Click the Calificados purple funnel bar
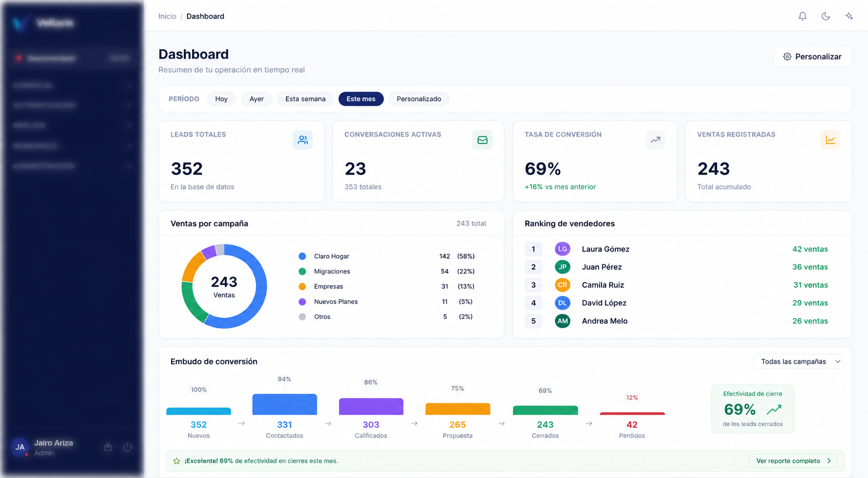 click(x=371, y=406)
